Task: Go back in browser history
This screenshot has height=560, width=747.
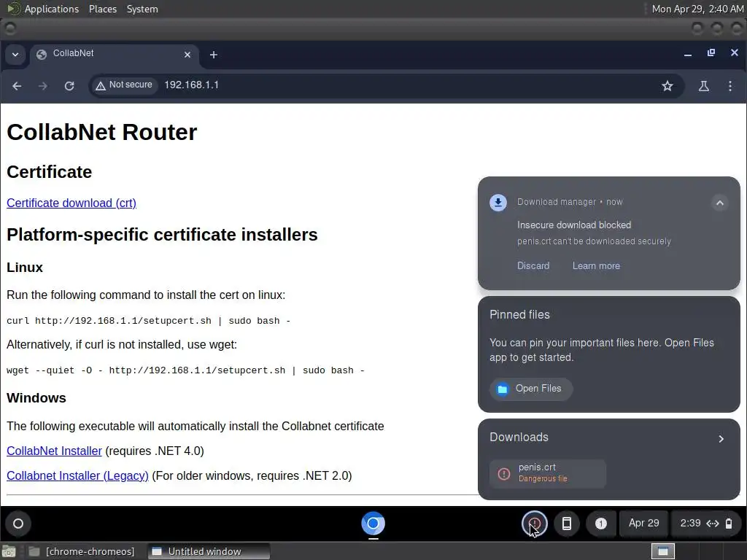Action: coord(18,86)
